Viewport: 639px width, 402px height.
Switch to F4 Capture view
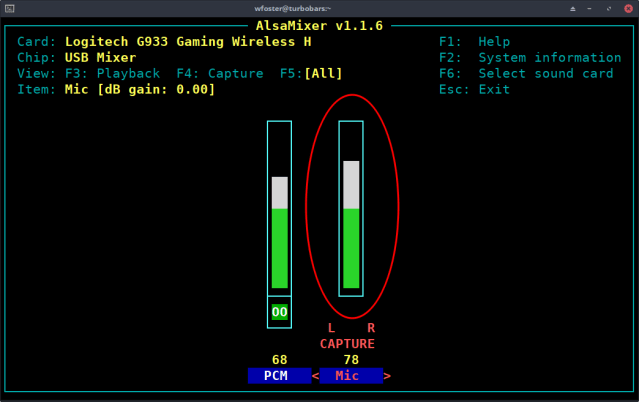pyautogui.click(x=220, y=74)
